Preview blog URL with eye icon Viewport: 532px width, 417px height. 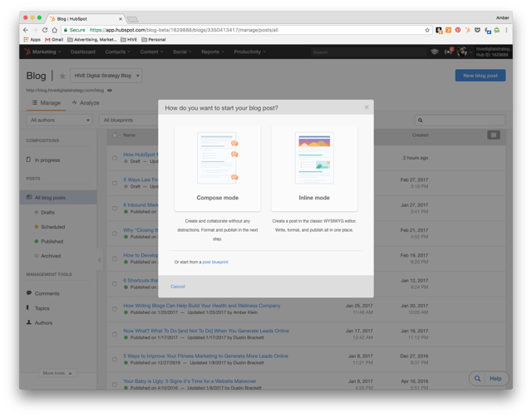(110, 91)
